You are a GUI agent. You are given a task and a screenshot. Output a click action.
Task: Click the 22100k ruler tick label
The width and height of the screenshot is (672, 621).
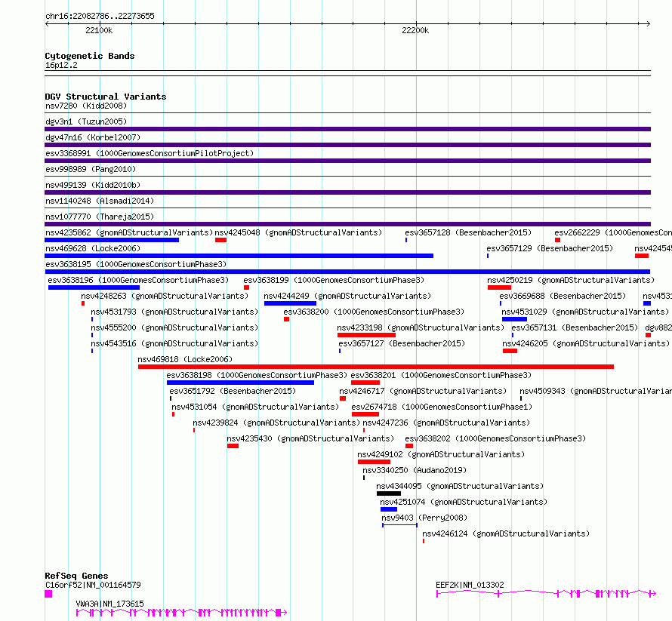click(x=99, y=30)
